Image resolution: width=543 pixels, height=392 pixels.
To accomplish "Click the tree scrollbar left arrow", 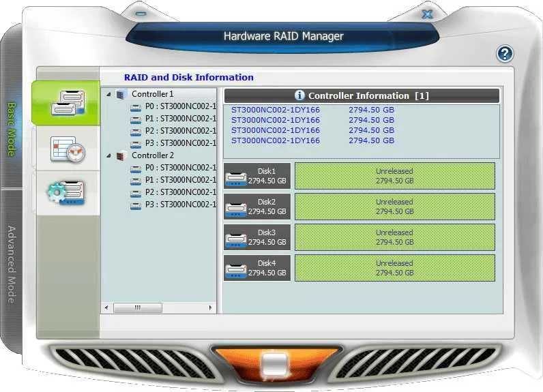I will (106, 307).
